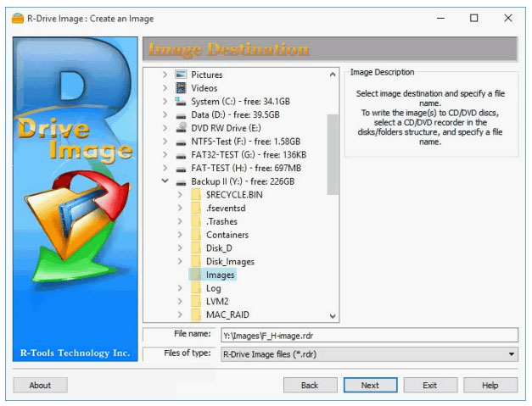Click the FAT32-TEST (G:) drive icon
The width and height of the screenshot is (532, 406).
[x=181, y=155]
